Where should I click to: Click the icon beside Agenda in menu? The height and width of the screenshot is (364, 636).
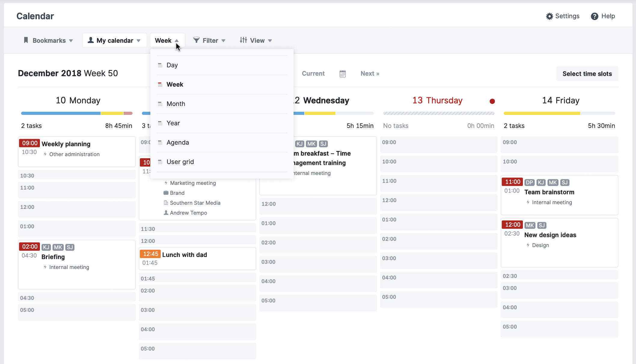[160, 142]
